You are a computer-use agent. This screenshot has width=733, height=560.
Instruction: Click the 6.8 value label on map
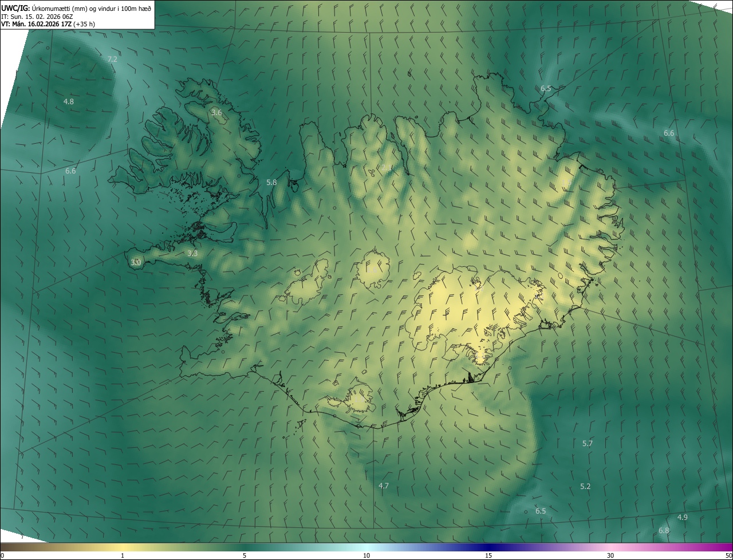664,531
